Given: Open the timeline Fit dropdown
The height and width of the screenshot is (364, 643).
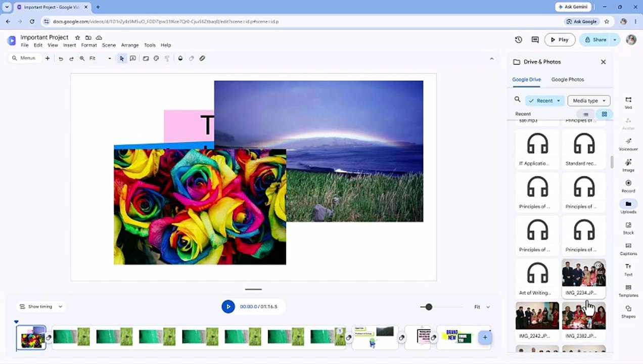Looking at the screenshot, I should point(482,307).
